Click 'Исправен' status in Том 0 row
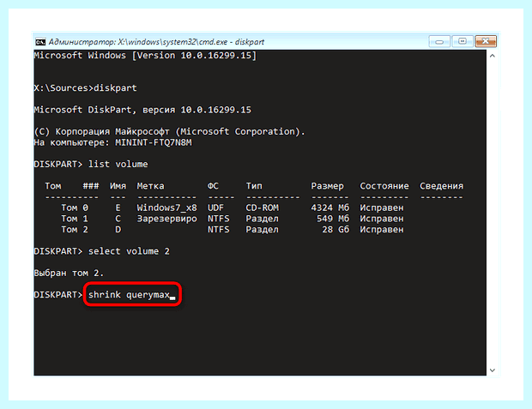Viewport: 532px width, 409px height. (x=382, y=208)
